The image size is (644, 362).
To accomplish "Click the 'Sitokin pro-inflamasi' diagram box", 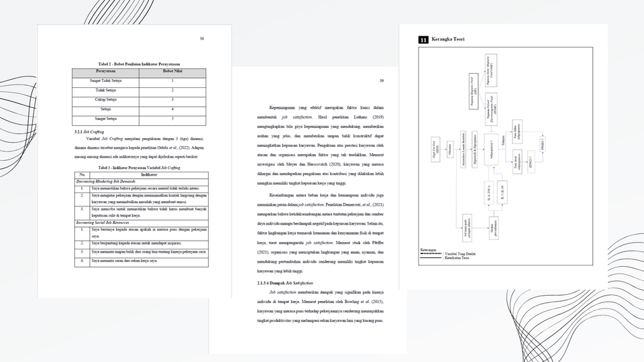I will click(493, 228).
